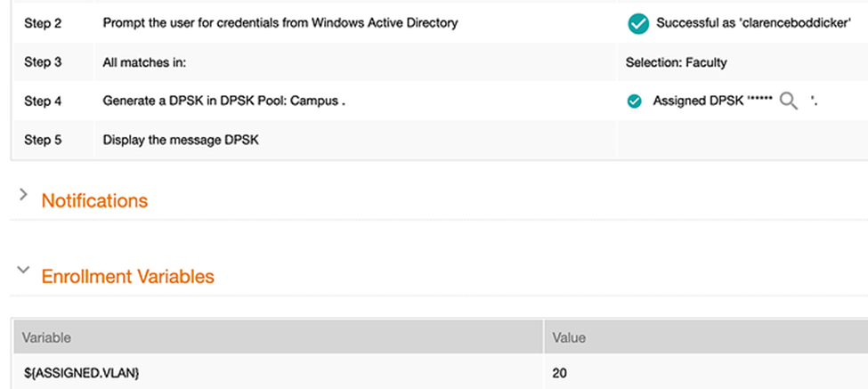Click the green checkmark in Step 2
Viewport: 868px width, 389px height.
click(x=638, y=24)
